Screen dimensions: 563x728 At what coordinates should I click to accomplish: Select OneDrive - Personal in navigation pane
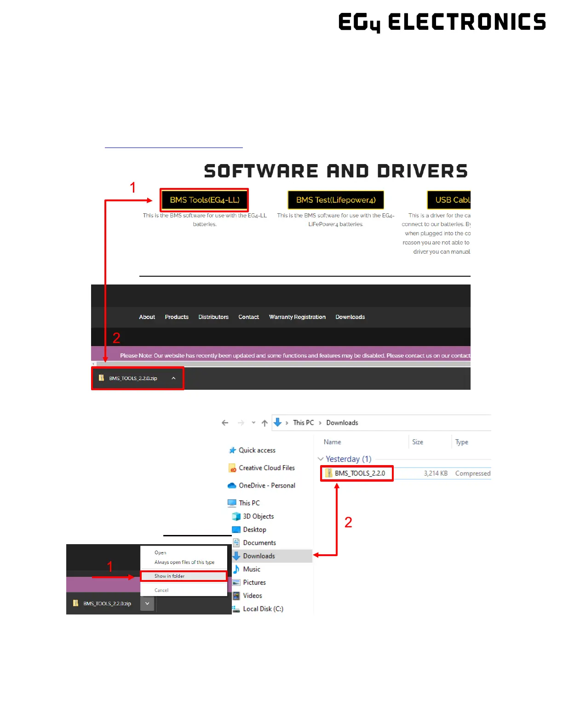[x=267, y=486]
